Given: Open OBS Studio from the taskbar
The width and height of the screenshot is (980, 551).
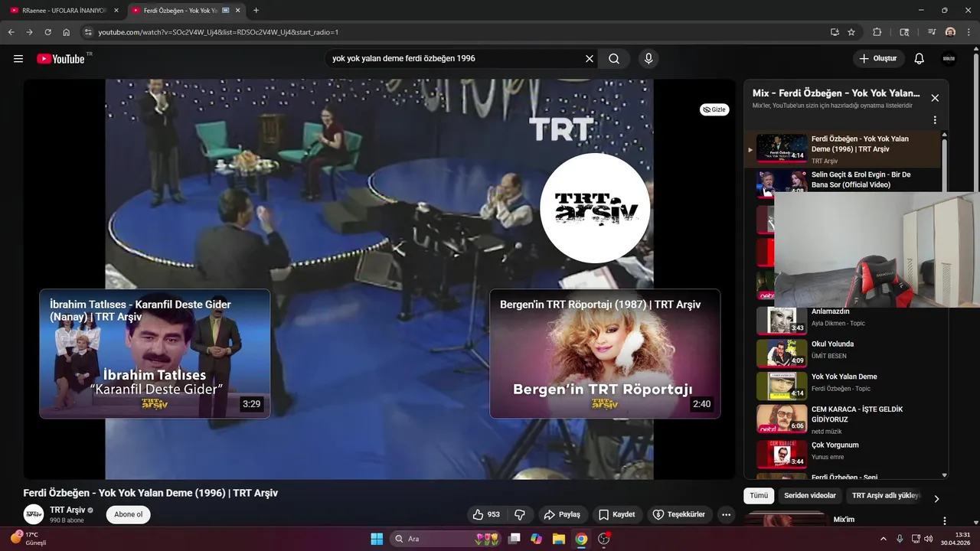Looking at the screenshot, I should click(x=603, y=539).
